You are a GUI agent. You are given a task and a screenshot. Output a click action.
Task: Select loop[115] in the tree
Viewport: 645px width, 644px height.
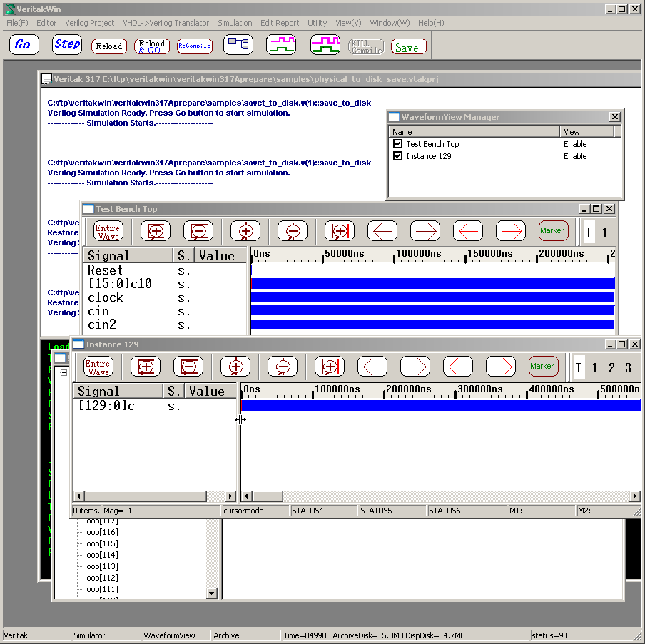[101, 543]
